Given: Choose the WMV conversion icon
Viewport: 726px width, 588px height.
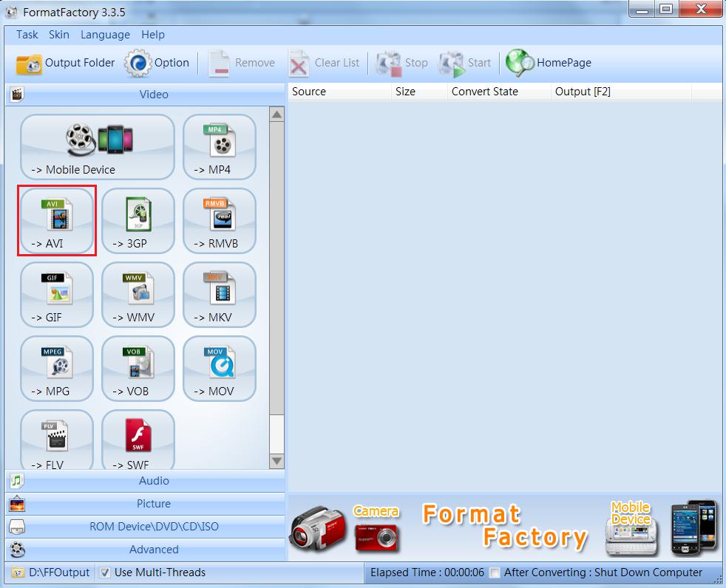Looking at the screenshot, I should (x=138, y=295).
